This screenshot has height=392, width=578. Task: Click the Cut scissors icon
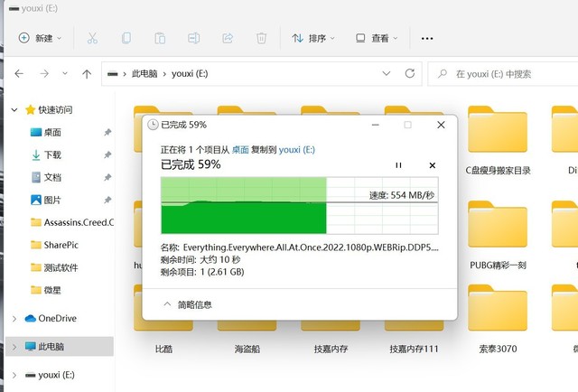click(x=92, y=38)
